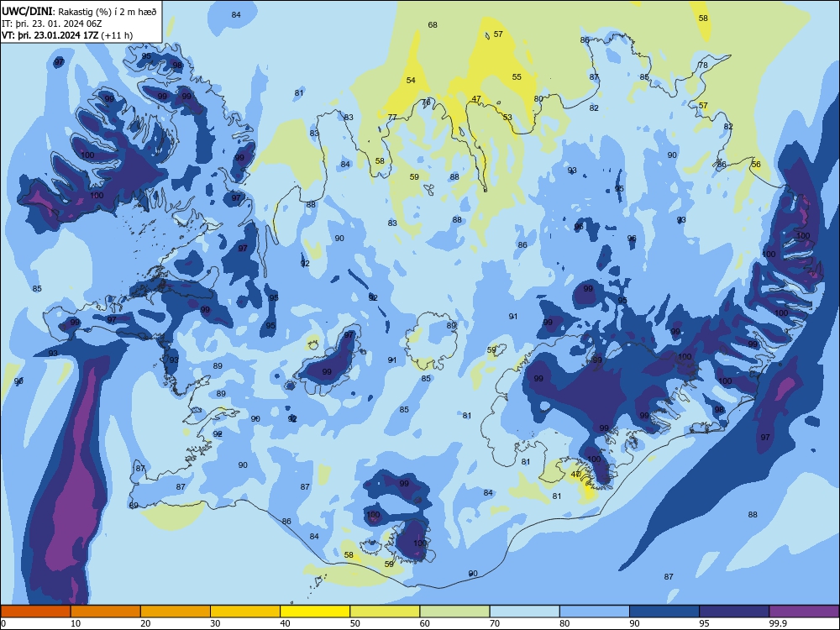Click the '0' tick label on color scale

pyautogui.click(x=3, y=623)
